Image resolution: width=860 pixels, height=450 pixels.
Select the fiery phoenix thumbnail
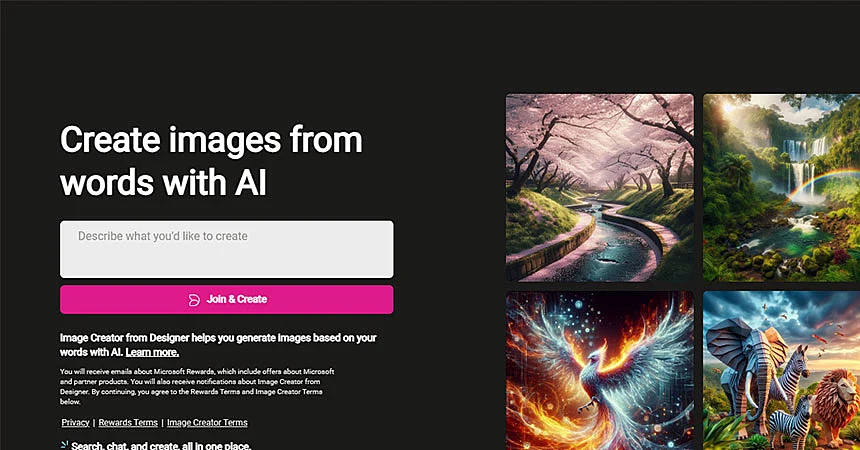point(599,370)
